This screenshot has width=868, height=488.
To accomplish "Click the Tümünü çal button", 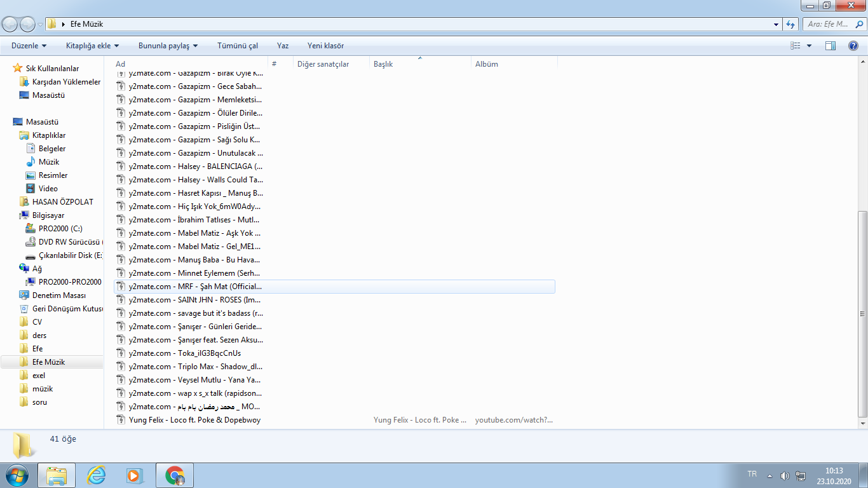I will [x=238, y=46].
